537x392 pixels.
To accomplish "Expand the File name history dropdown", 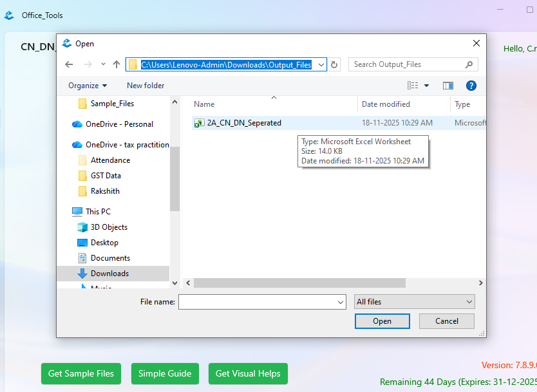I will [341, 302].
